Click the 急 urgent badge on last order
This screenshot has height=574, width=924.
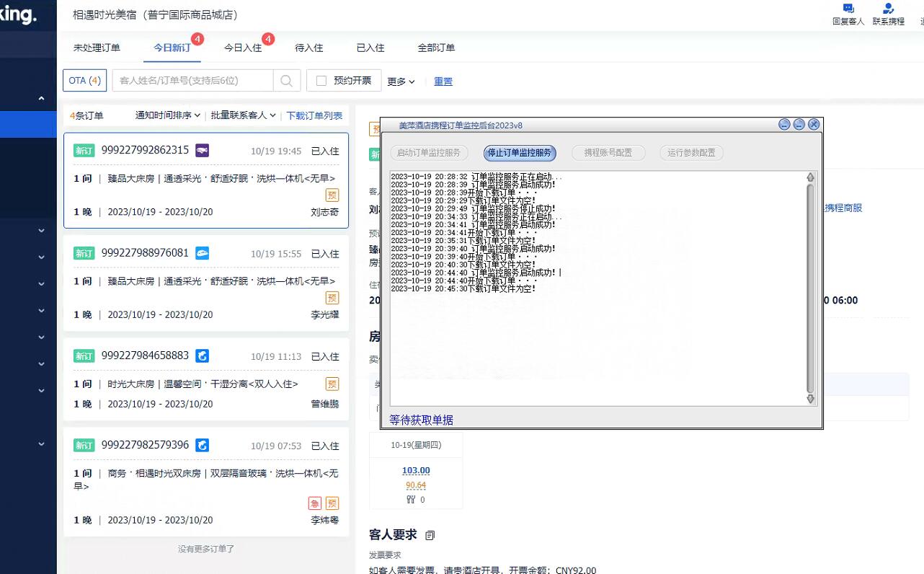point(315,503)
